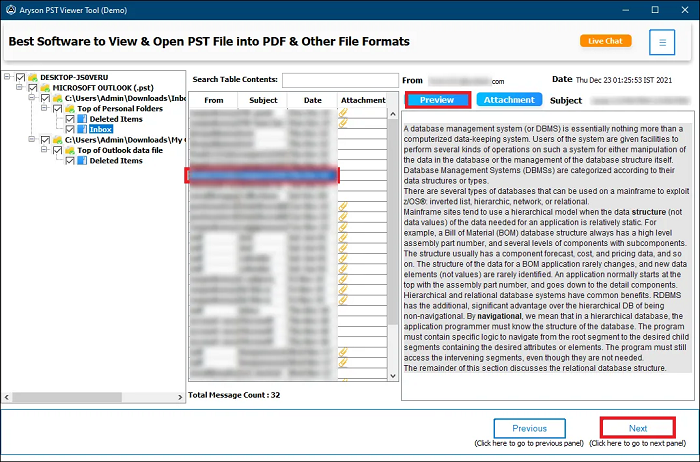Uncheck Deleted Items under Personal Folders
Viewport: 700px width, 462px height.
coord(70,119)
